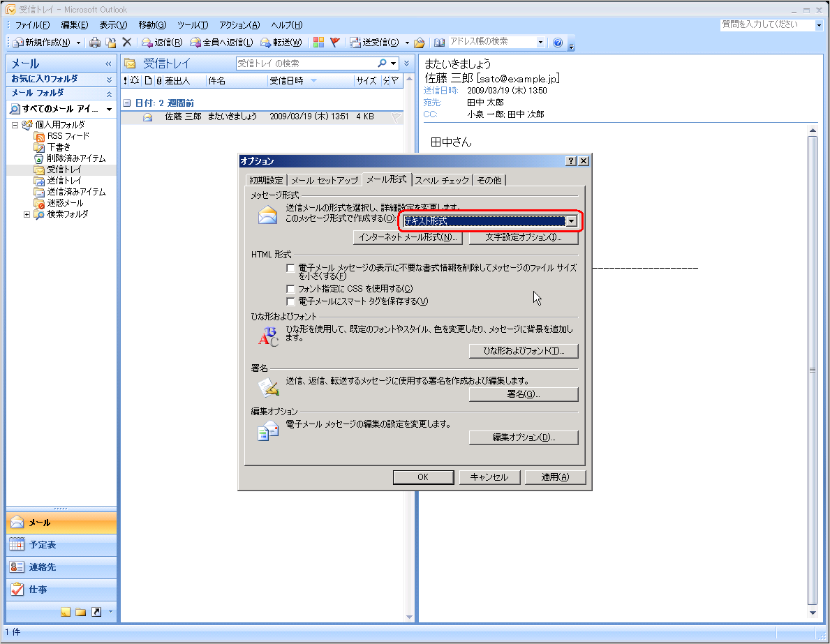Click the Shortcuts icon at bottom
This screenshot has width=830, height=644.
[96, 612]
